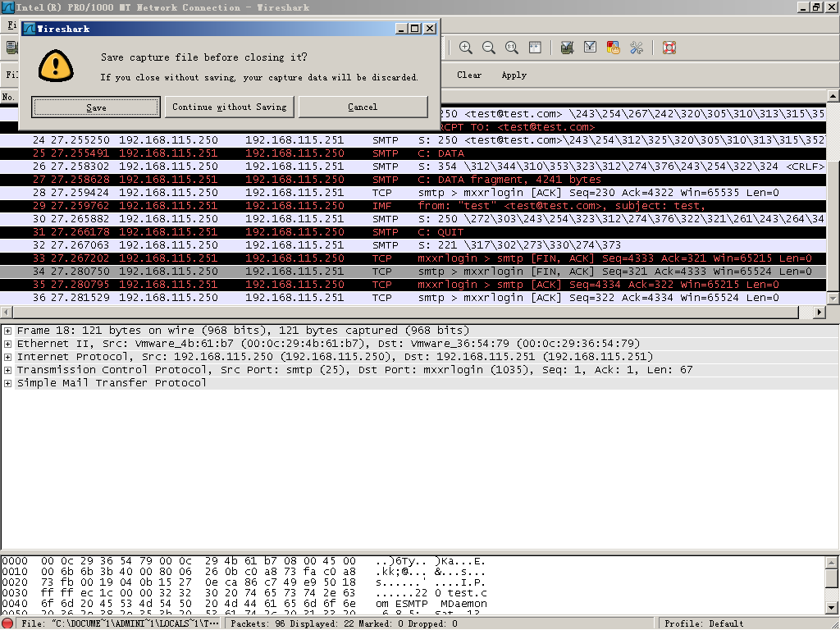Open the Capture Filters icon
The width and height of the screenshot is (840, 630).
(567, 48)
